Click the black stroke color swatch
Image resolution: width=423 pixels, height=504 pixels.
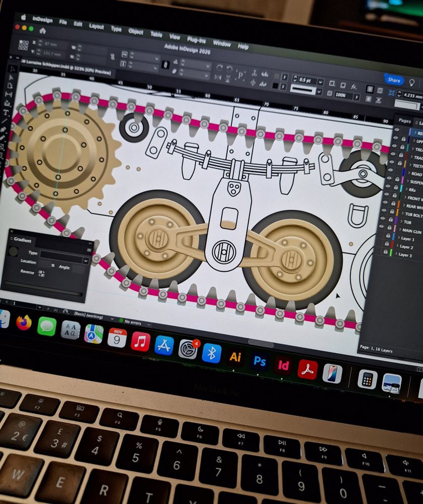coord(274,86)
